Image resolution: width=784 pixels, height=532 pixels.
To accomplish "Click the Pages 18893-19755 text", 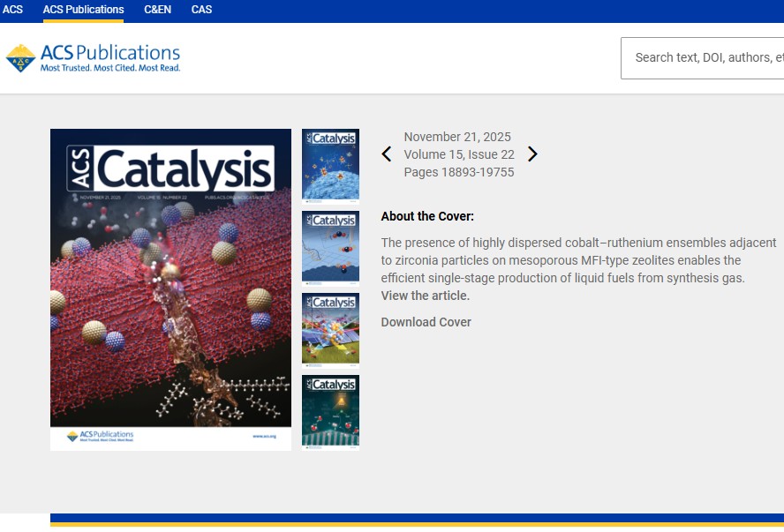I will tap(459, 172).
